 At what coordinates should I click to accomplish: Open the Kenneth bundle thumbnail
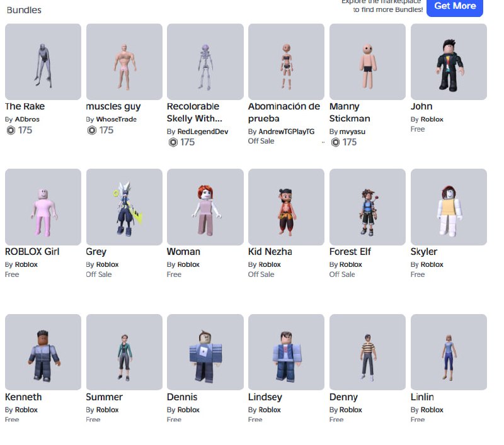pos(43,352)
